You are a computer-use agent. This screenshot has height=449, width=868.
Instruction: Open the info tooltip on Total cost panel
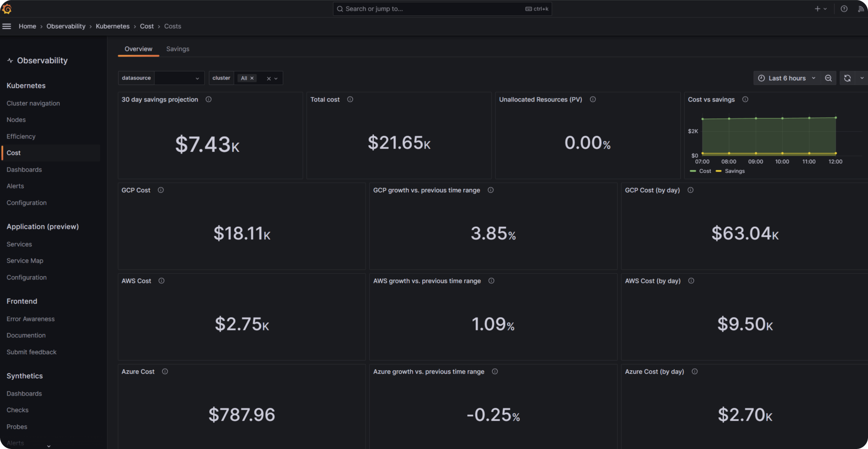pyautogui.click(x=350, y=99)
